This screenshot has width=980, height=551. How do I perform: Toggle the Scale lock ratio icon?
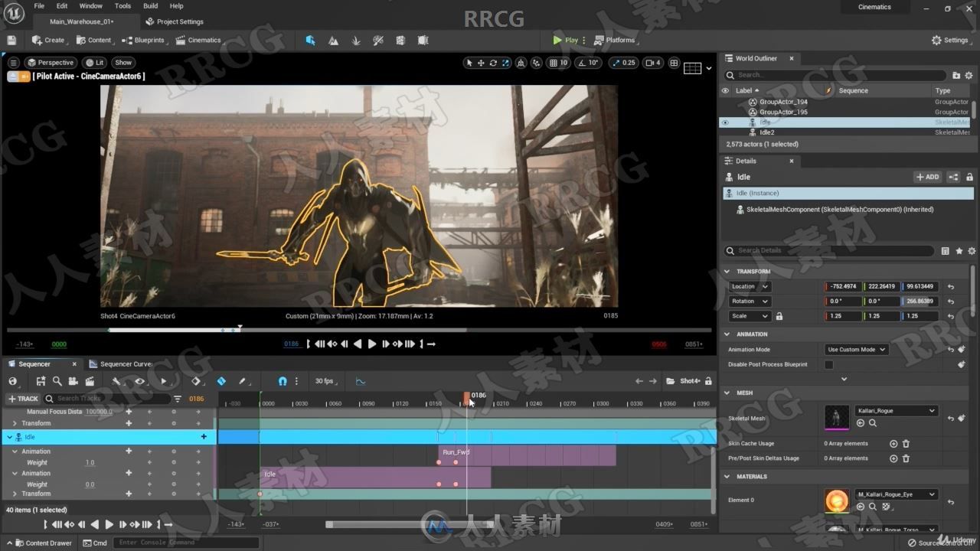click(x=779, y=316)
